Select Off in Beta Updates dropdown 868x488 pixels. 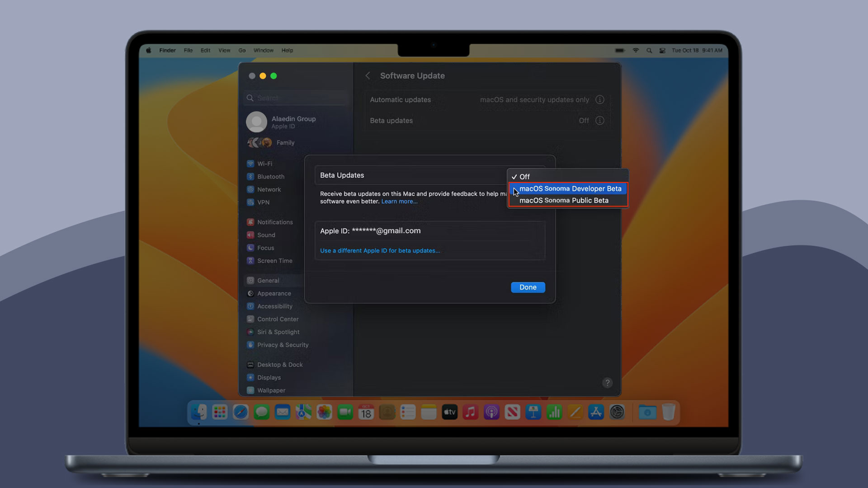click(568, 177)
